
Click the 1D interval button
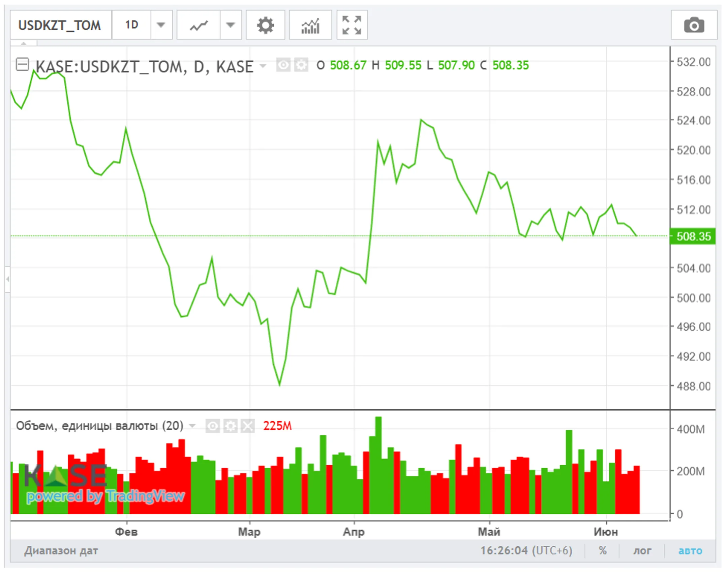click(x=131, y=25)
